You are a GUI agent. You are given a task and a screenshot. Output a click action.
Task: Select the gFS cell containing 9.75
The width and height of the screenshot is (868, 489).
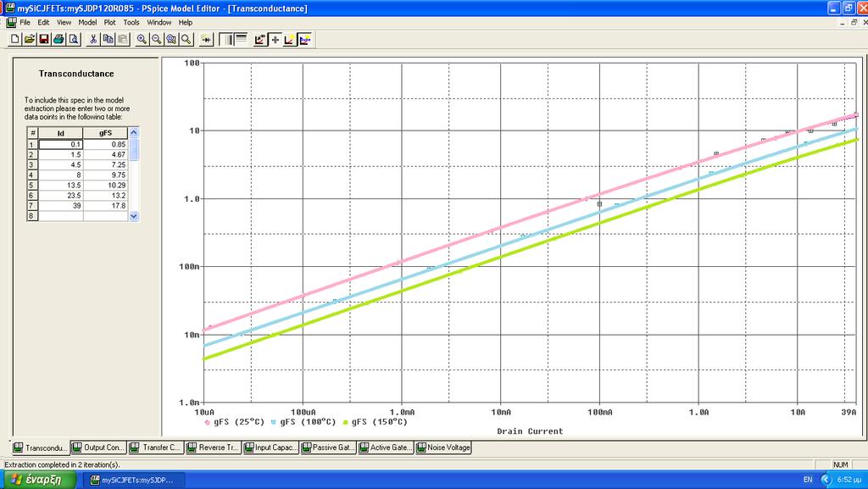coord(105,175)
